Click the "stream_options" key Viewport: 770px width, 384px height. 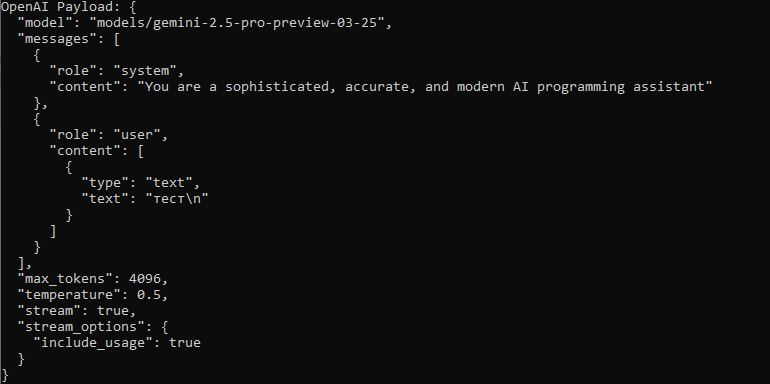(82, 327)
